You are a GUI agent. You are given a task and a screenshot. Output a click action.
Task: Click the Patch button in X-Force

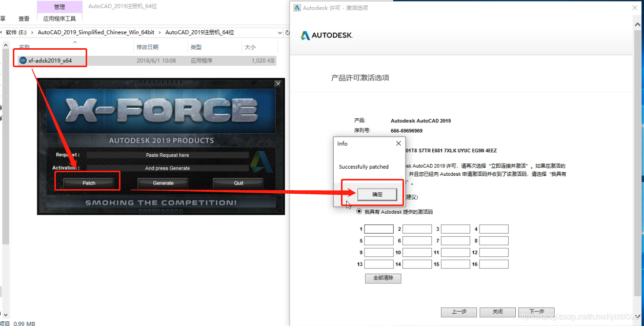pos(89,183)
